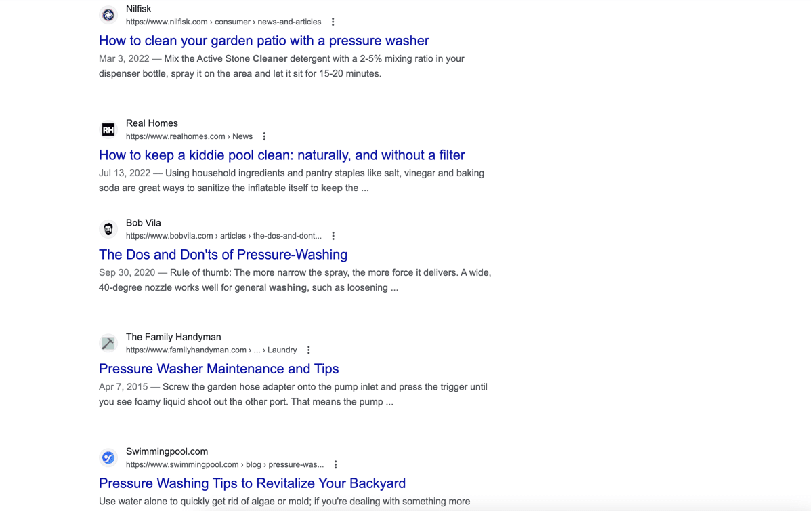Click the 'Apr 7, 2015' date text
812x511 pixels.
[123, 386]
